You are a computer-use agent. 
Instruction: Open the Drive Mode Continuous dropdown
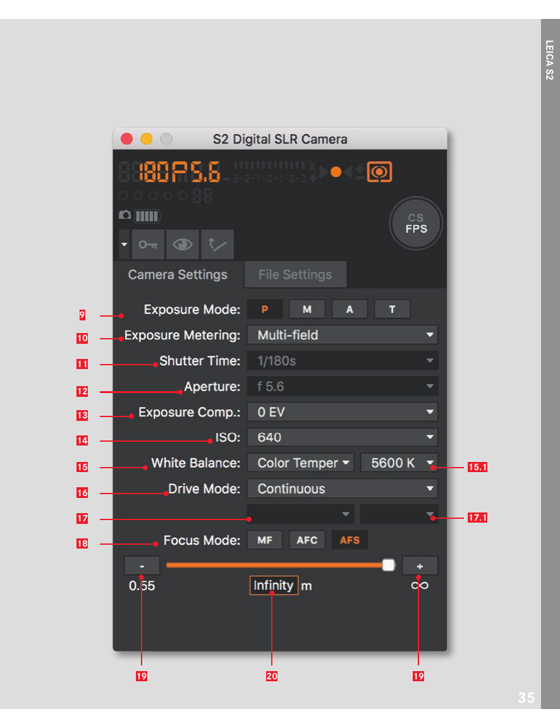coord(342,488)
